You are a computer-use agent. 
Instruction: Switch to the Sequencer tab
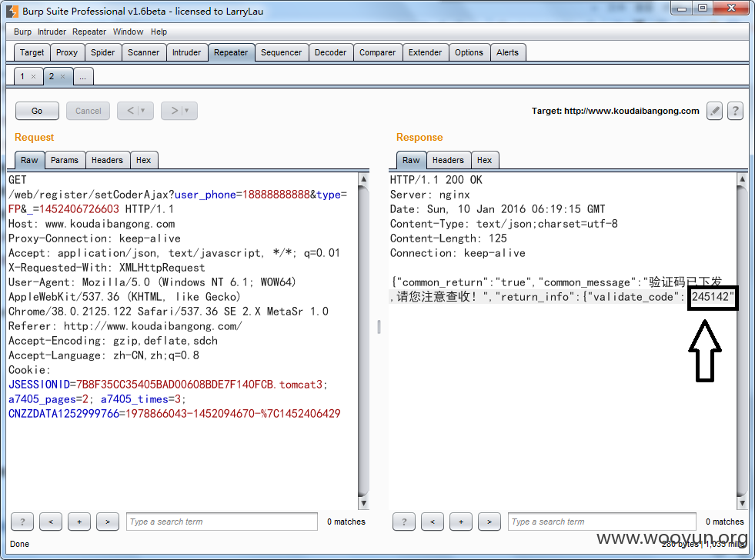281,52
